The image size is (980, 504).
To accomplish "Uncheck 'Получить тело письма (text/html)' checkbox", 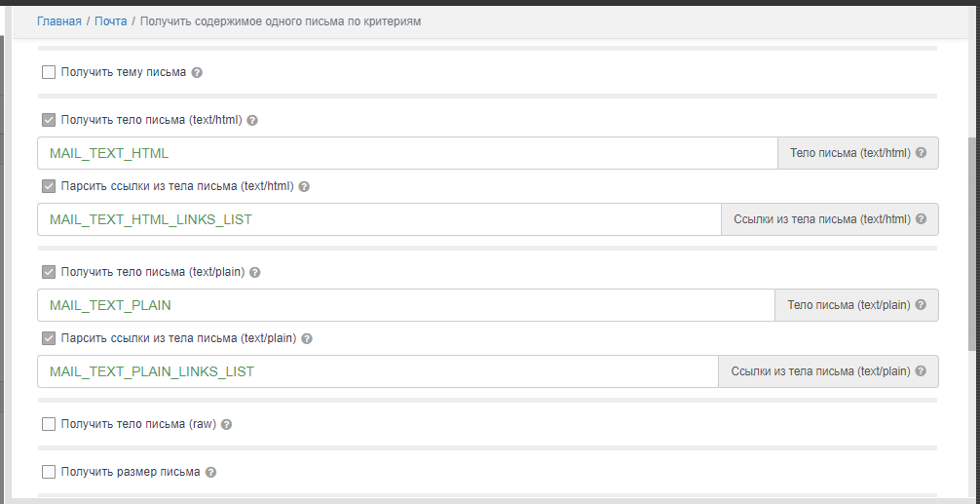I will point(49,120).
